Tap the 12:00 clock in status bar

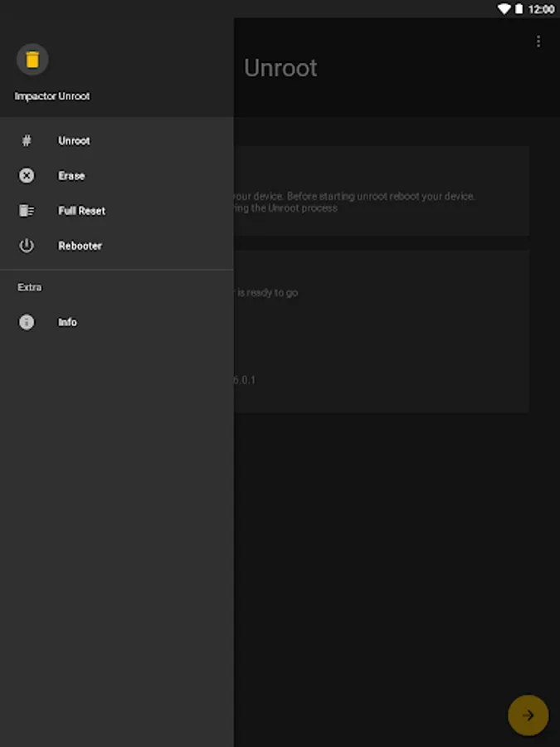(x=542, y=9)
